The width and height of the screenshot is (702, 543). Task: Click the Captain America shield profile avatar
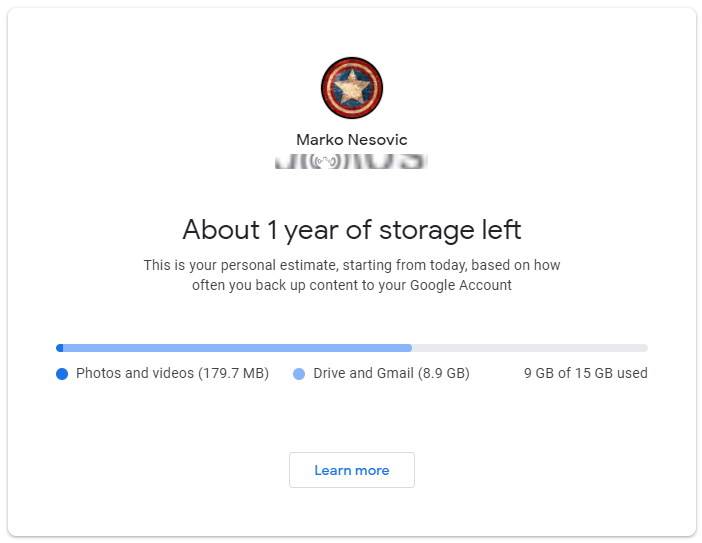(x=352, y=88)
